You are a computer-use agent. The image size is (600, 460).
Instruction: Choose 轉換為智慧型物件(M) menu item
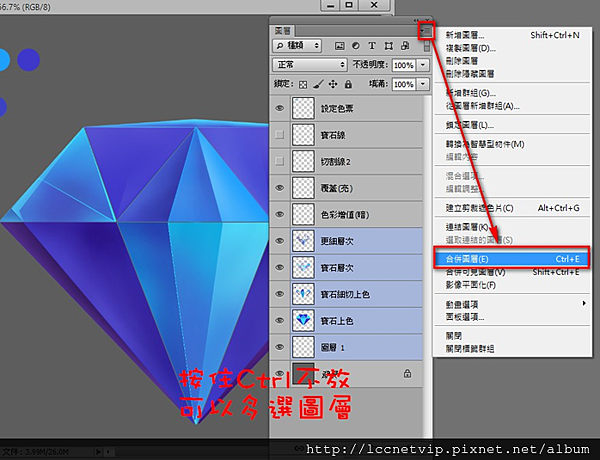coord(513,144)
